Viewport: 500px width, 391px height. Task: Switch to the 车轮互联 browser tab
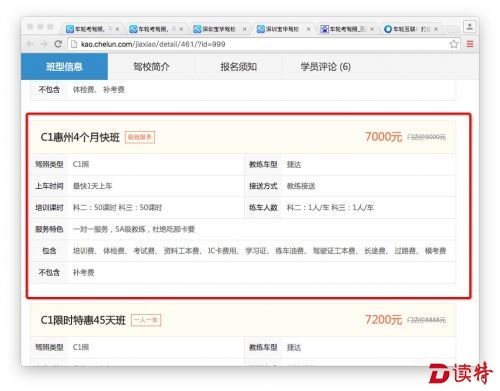click(x=411, y=29)
